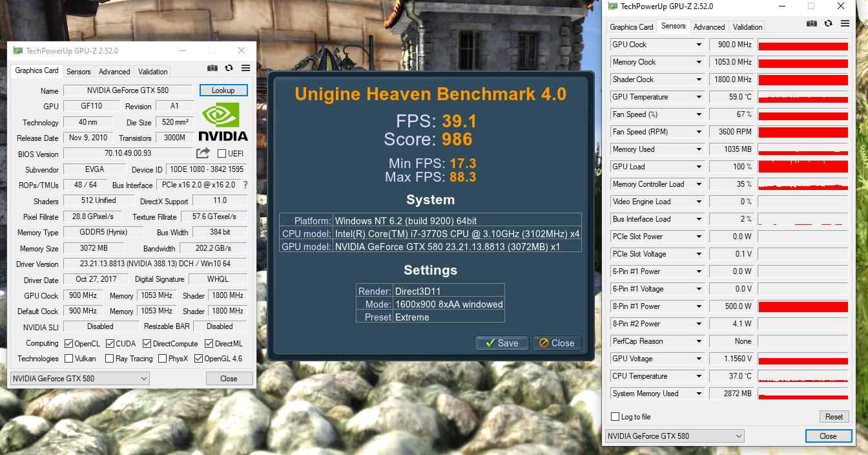This screenshot has width=868, height=455.
Task: Click the camera icon in GPU-Z Sensors window
Action: point(811,23)
